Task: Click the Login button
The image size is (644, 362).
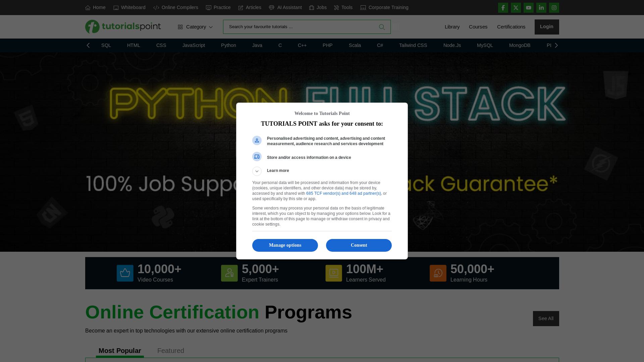Action: (x=547, y=27)
